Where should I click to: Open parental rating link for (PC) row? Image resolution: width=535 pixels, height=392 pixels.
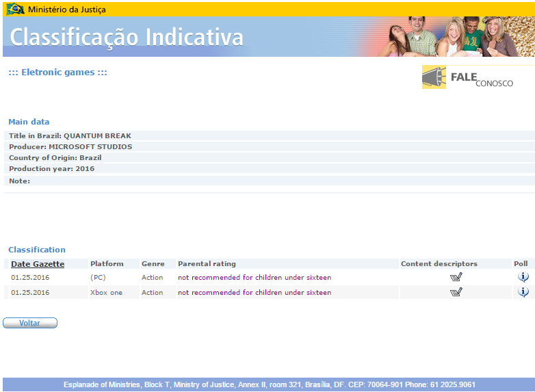[255, 277]
